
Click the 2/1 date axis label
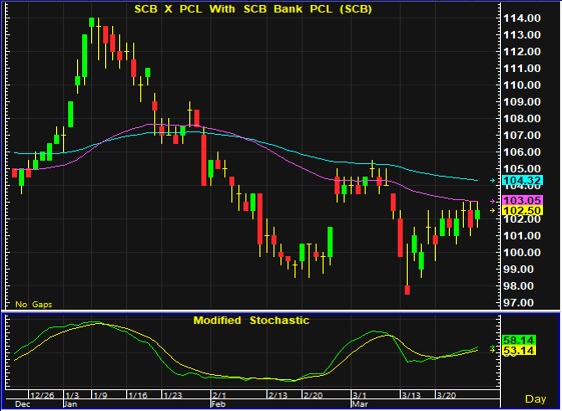(219, 395)
